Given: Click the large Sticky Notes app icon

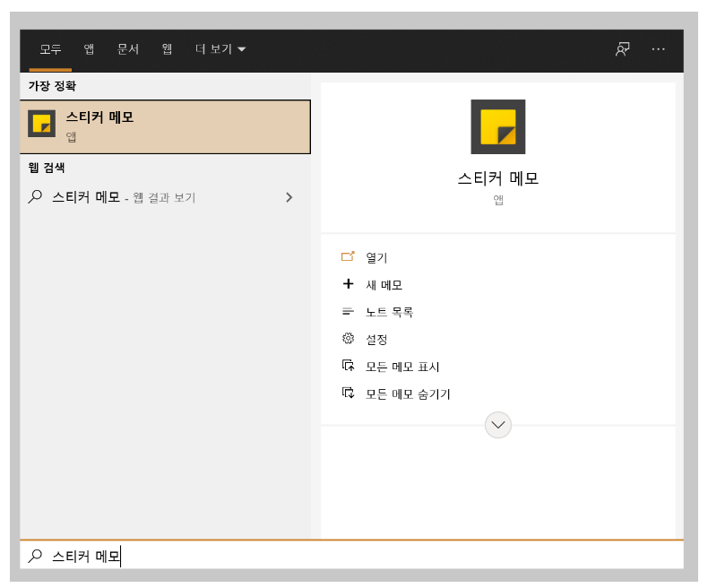Looking at the screenshot, I should click(x=498, y=127).
